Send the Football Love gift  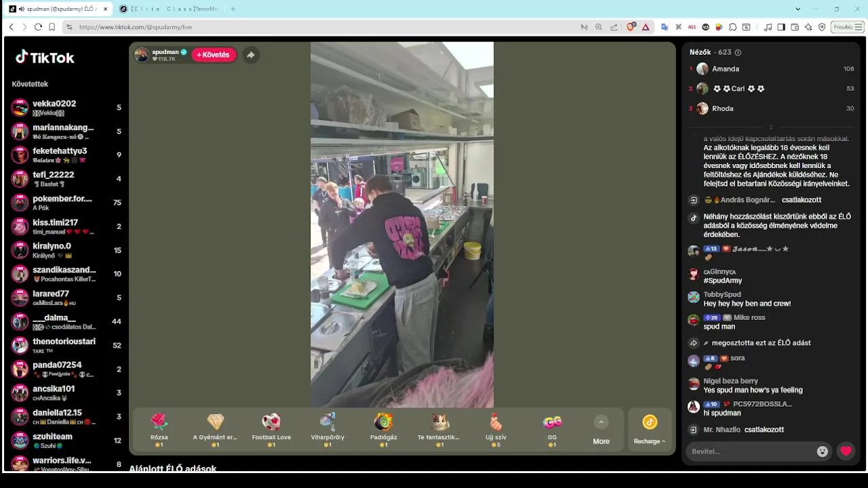point(271,429)
